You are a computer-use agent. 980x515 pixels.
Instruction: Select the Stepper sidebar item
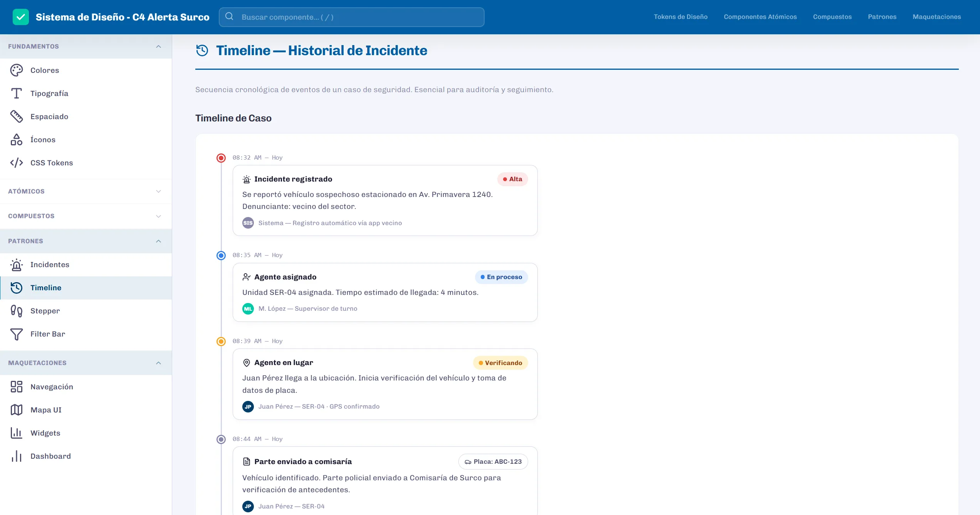(x=86, y=311)
